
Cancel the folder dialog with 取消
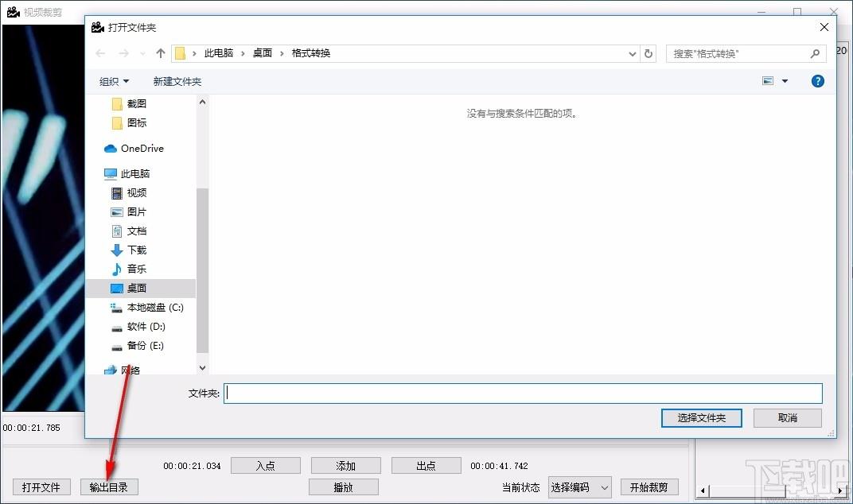787,417
